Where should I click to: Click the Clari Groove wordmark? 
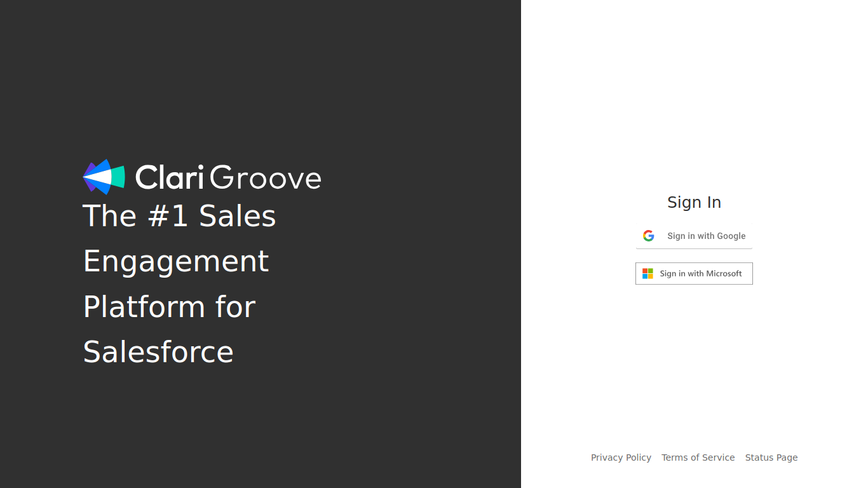click(228, 177)
